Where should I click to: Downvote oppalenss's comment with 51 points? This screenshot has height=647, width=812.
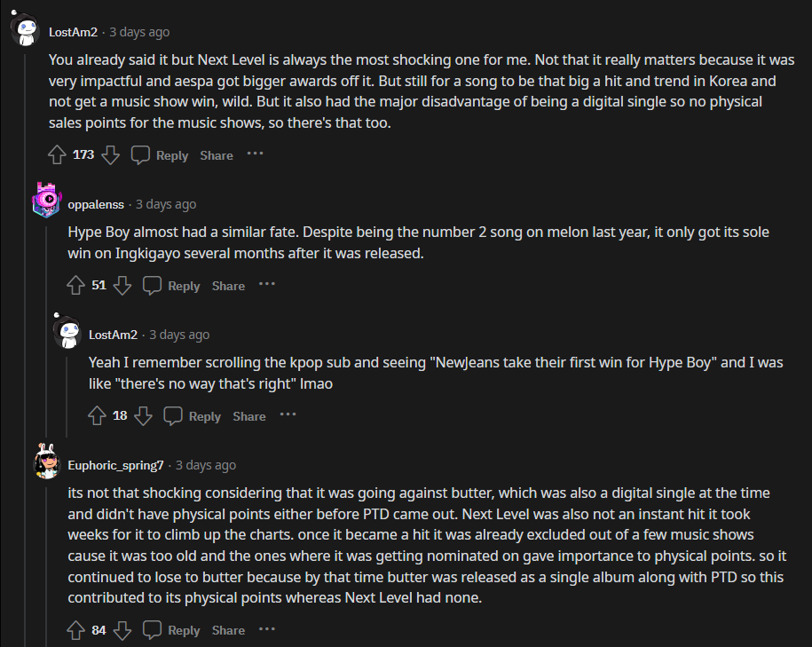click(122, 286)
